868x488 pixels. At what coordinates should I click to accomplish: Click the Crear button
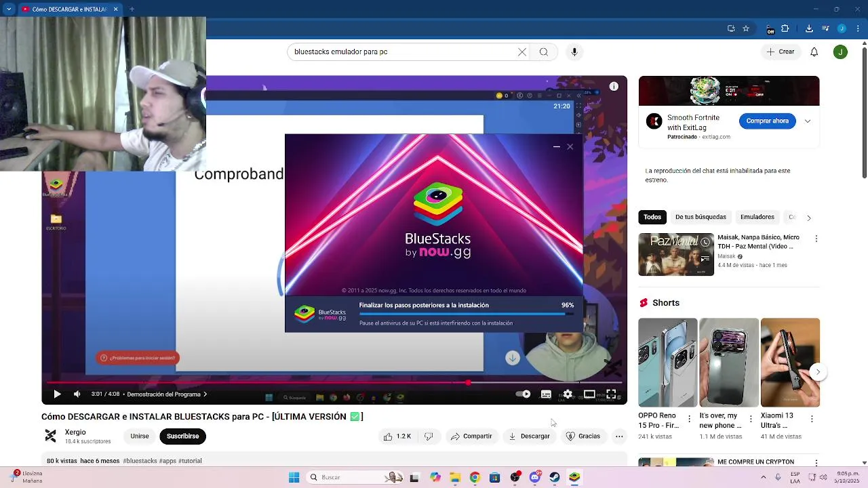pos(780,52)
